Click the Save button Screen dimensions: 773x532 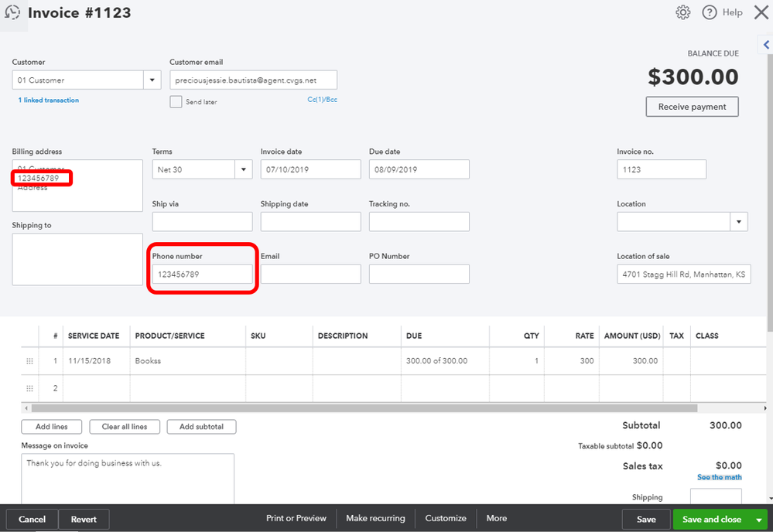pos(646,519)
